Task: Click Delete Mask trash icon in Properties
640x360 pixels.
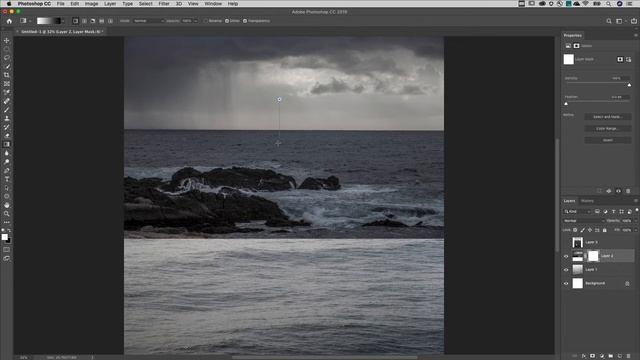Action: pos(628,191)
